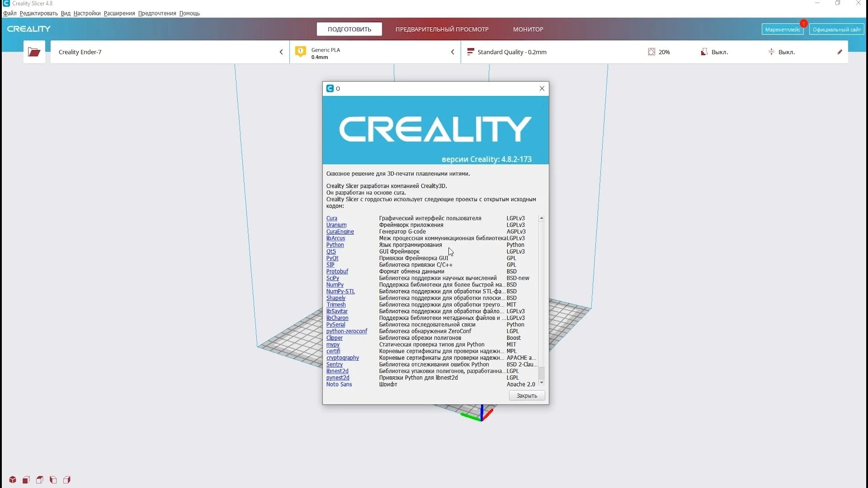Switch to ПОДГОТОВИТЬ stage tab
The width and height of the screenshot is (868, 488).
coord(349,29)
